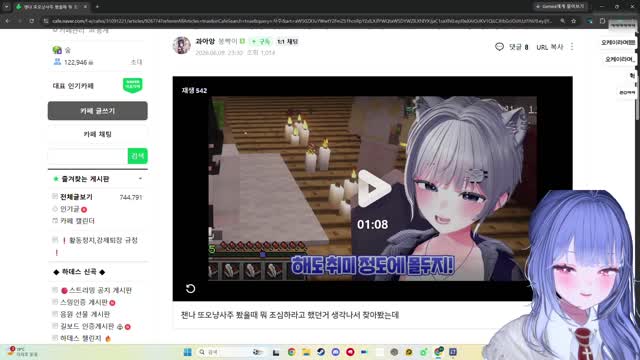This screenshot has height=360, width=640.
Task: Open the post's three-dot more menu
Action: [572, 47]
